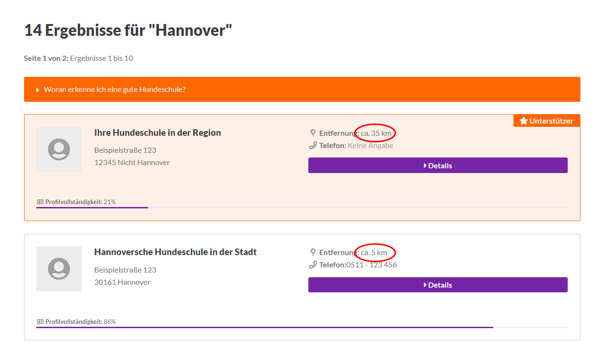Open Details for Hannoversche Hundeschule in der Stadt
This screenshot has height=364, width=604.
[x=438, y=285]
